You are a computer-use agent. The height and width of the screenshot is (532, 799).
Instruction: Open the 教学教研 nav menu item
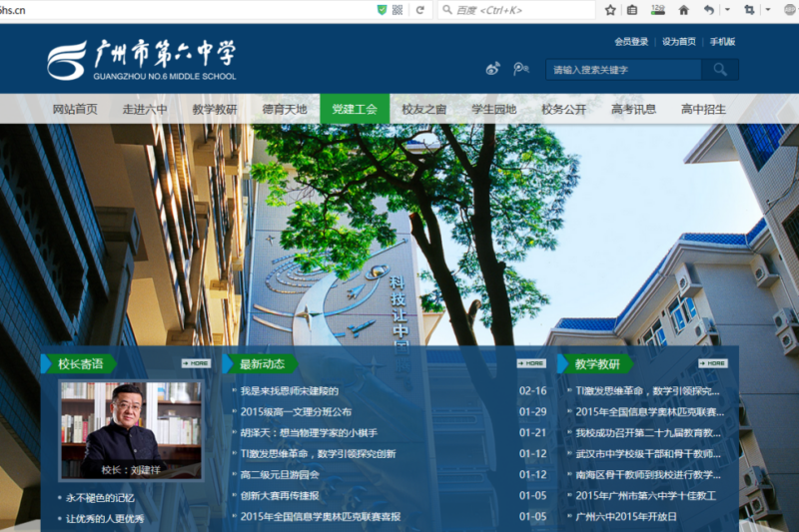click(215, 109)
